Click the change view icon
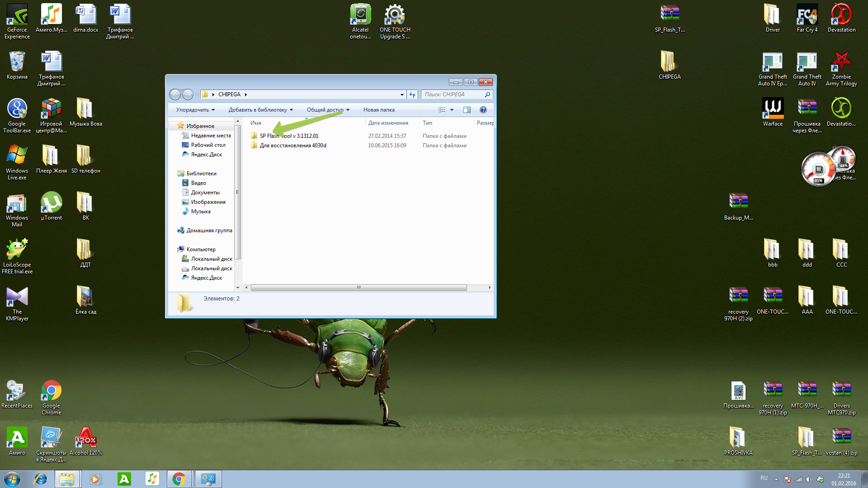This screenshot has width=868, height=488. click(442, 110)
